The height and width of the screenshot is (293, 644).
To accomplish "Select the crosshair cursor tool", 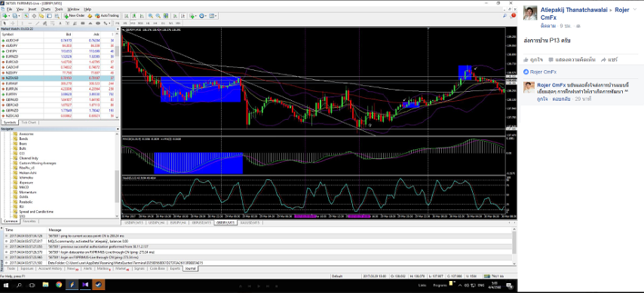I will click(x=13, y=23).
